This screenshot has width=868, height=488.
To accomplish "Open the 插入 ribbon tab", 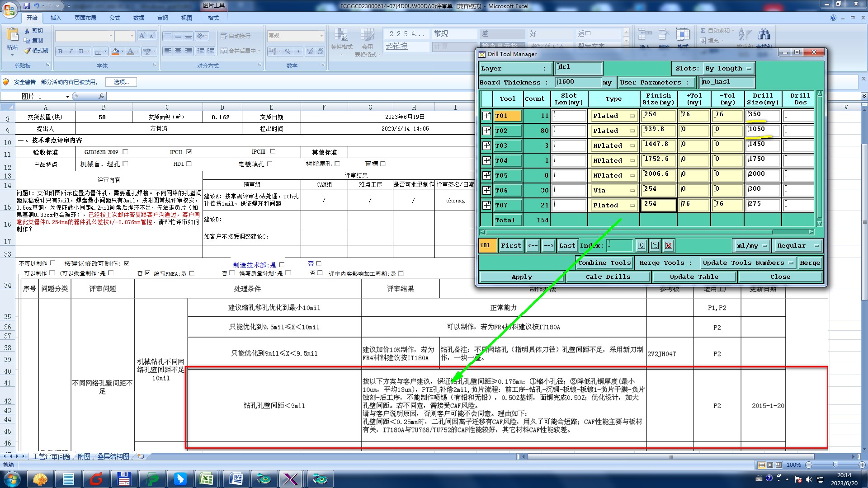I will [56, 18].
